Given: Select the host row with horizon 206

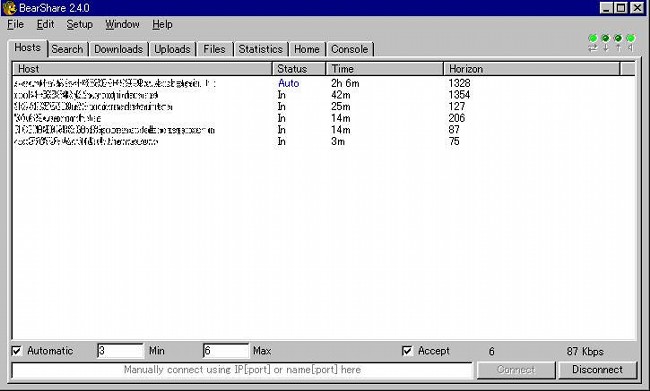Looking at the screenshot, I should (x=323, y=118).
